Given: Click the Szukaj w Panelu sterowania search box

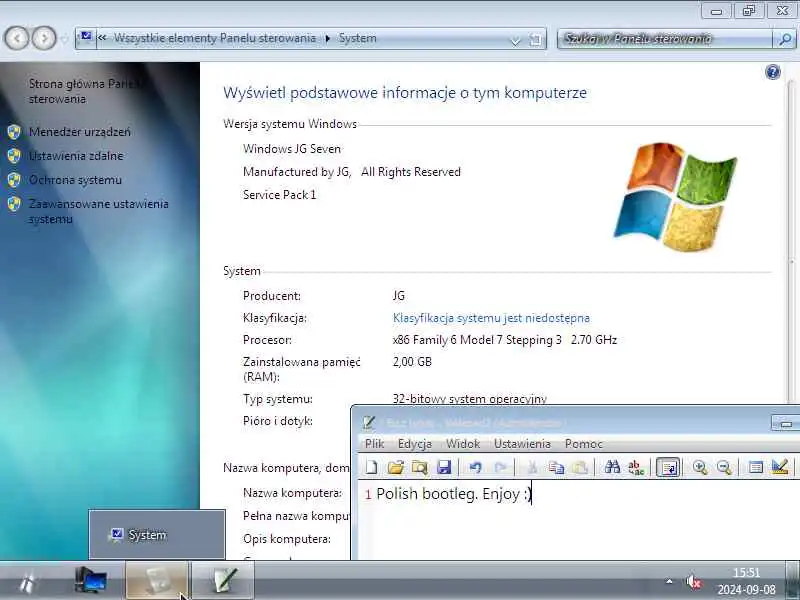Looking at the screenshot, I should point(665,39).
